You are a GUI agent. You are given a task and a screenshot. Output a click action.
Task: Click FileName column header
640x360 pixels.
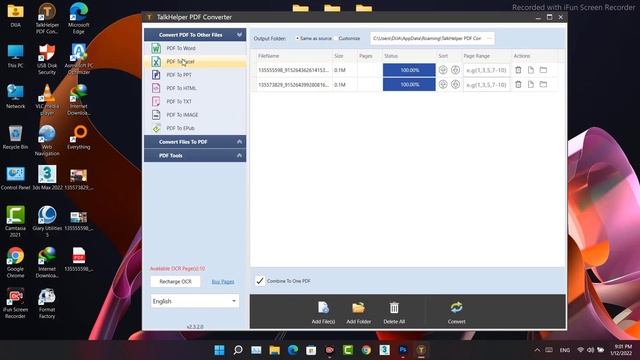[269, 56]
